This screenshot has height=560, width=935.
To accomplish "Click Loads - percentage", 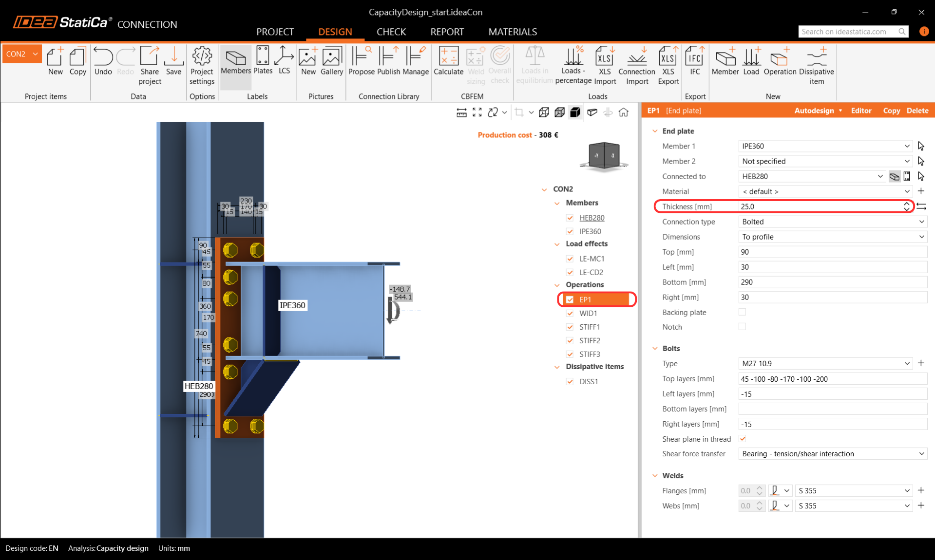I will coord(573,66).
